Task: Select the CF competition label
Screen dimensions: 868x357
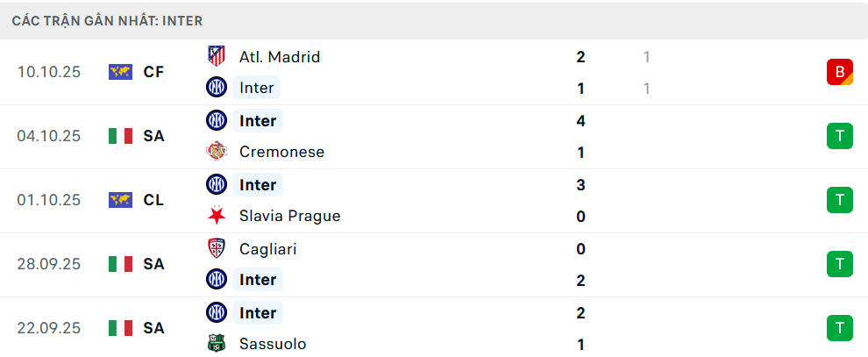Action: 153,72
